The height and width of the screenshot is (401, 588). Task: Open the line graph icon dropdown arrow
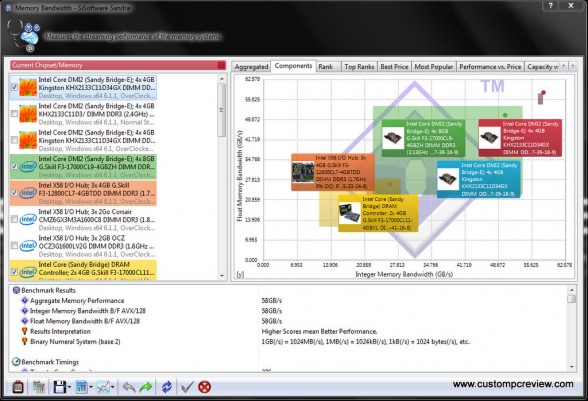click(x=113, y=387)
